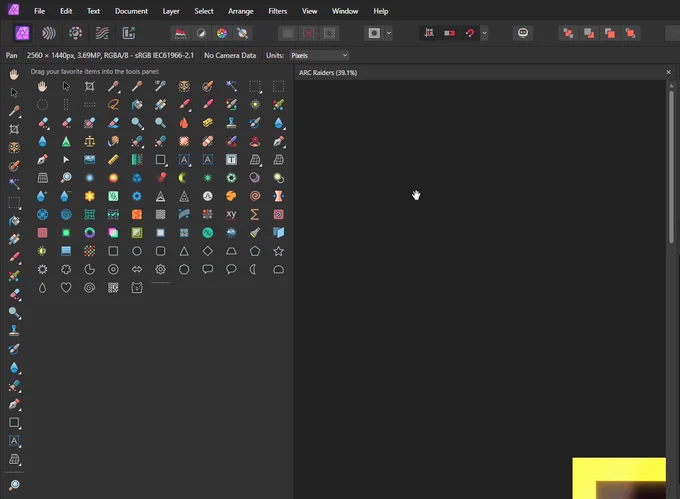Viewport: 680px width, 499px height.
Task: Toggle Snapping with the magnet icon
Action: click(470, 33)
